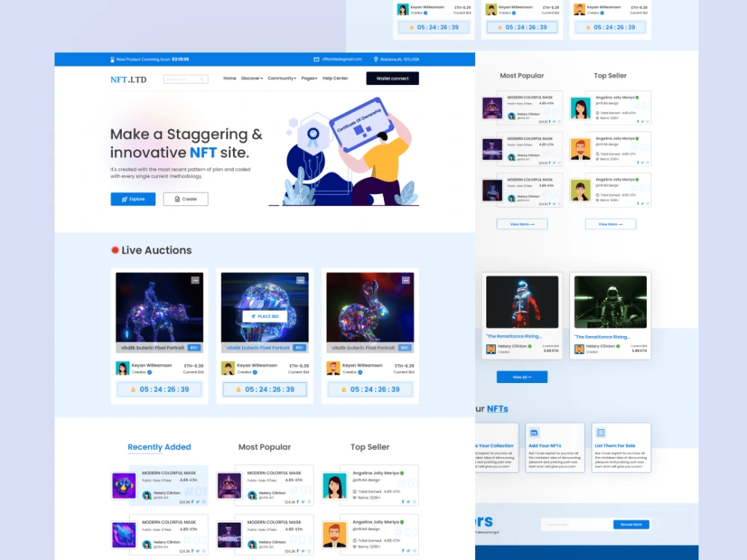The width and height of the screenshot is (747, 560).
Task: Click verified badge beside Keyan on horse rider card
Action: (x=149, y=373)
